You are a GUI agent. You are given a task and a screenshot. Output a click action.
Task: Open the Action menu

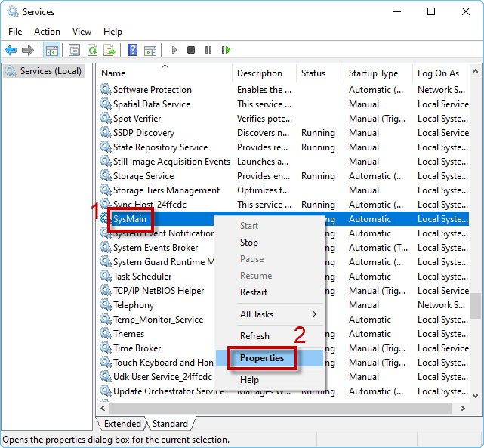47,32
